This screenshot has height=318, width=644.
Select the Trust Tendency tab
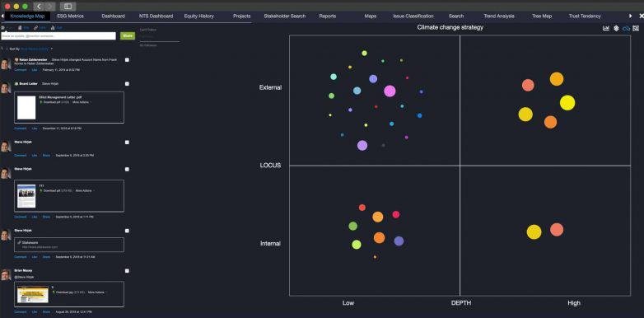[x=585, y=16]
